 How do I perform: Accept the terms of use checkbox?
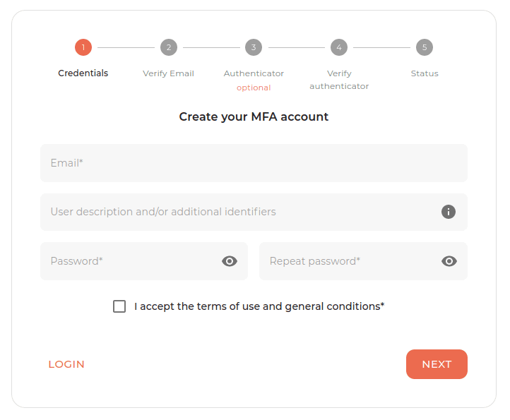point(119,306)
